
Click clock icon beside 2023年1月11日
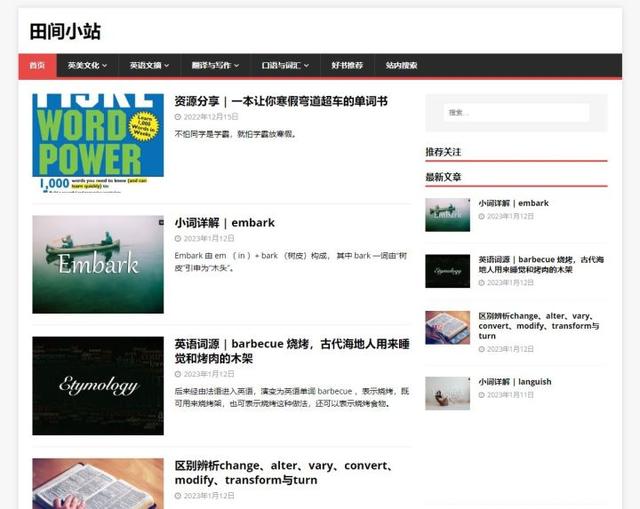coord(482,395)
